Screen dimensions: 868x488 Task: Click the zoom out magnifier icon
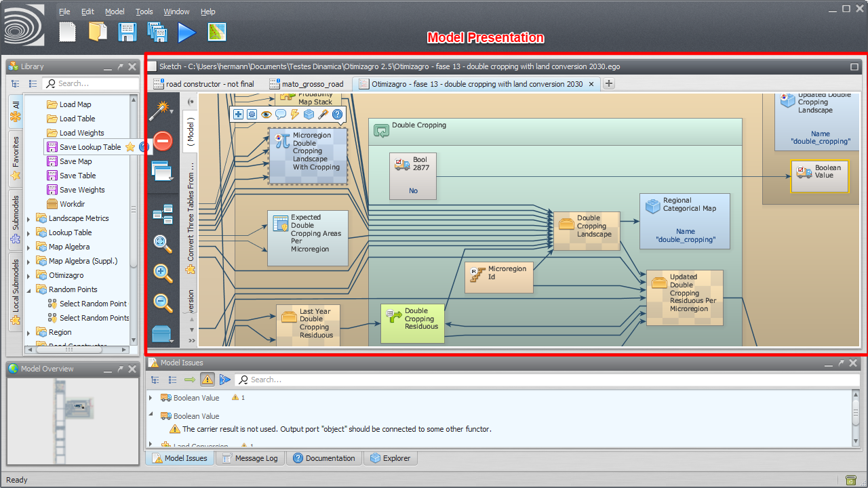tap(163, 303)
